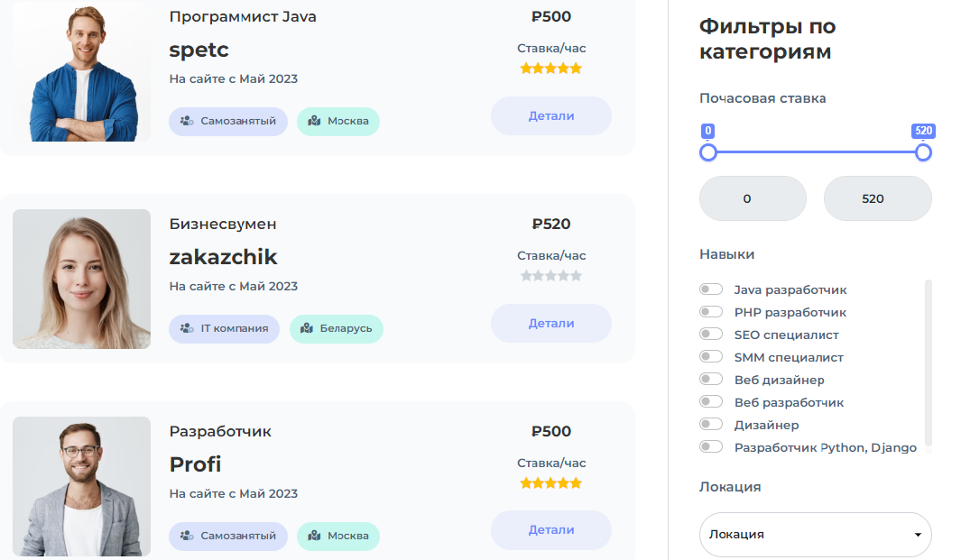This screenshot has height=560, width=961.
Task: Click the map icon in Profi's Москва tag
Action: point(314,536)
